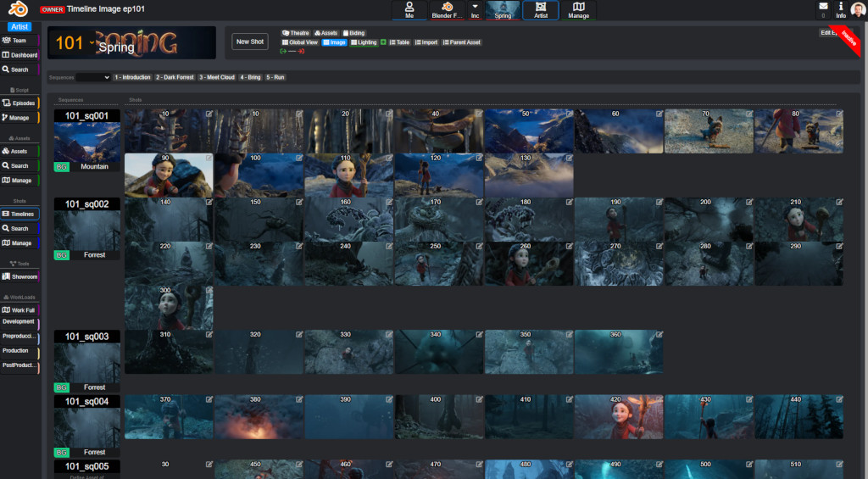868x479 pixels.
Task: Click the green plus icon beside Lighting
Action: [383, 42]
